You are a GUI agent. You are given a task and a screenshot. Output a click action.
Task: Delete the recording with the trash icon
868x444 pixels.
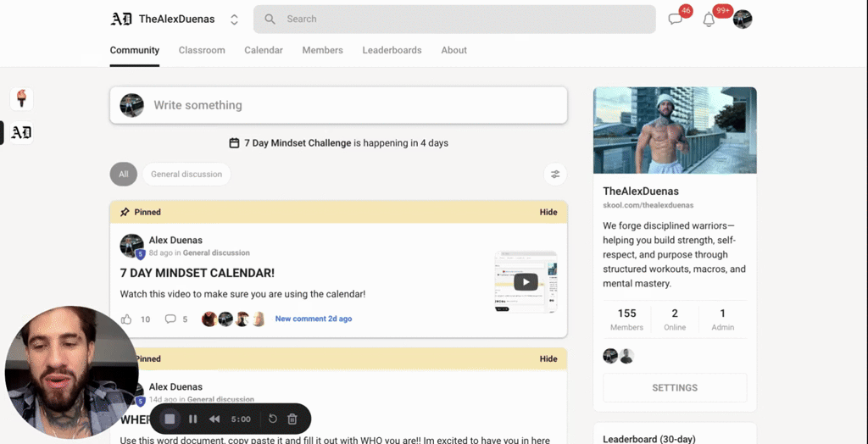pyautogui.click(x=292, y=419)
